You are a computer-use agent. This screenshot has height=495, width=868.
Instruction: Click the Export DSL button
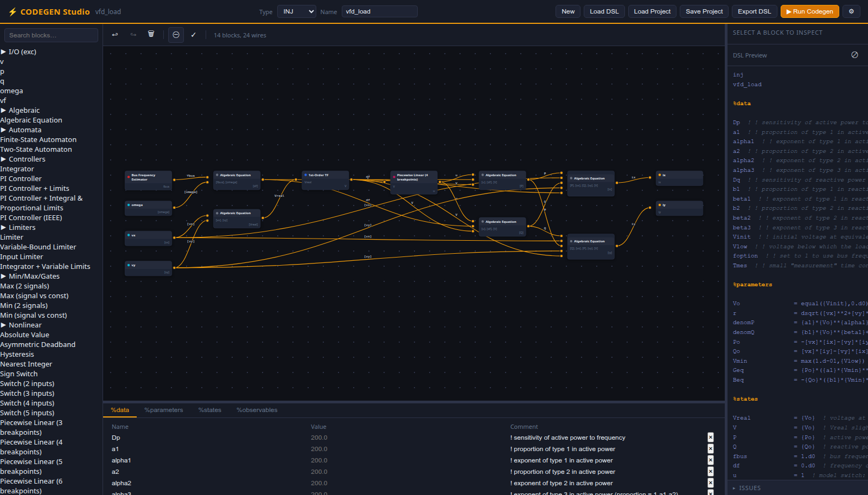(754, 11)
